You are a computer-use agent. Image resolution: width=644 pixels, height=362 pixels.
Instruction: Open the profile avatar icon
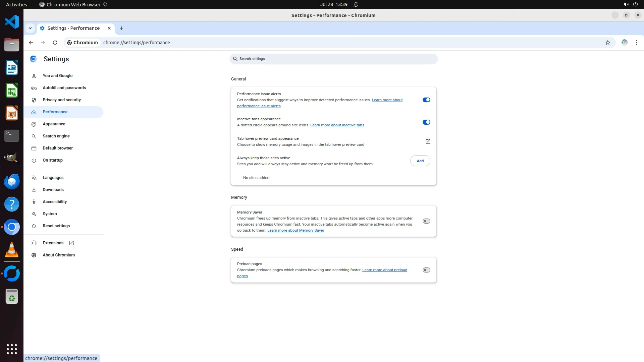point(624,43)
